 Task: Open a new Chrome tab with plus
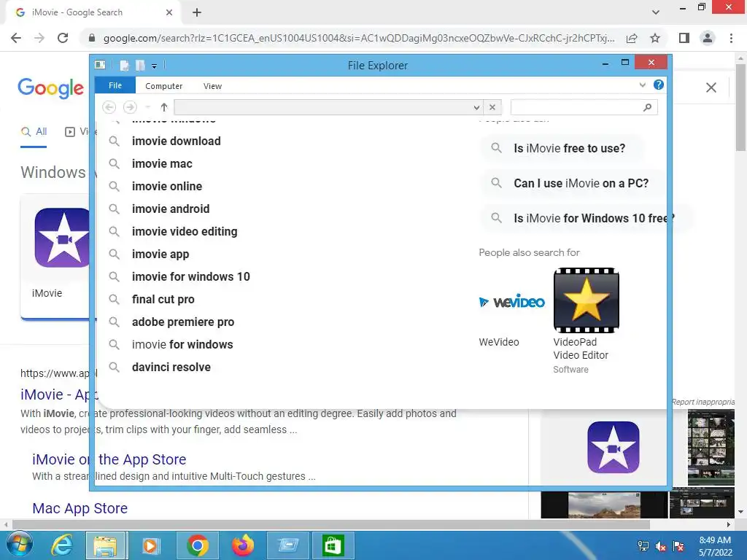pyautogui.click(x=197, y=12)
